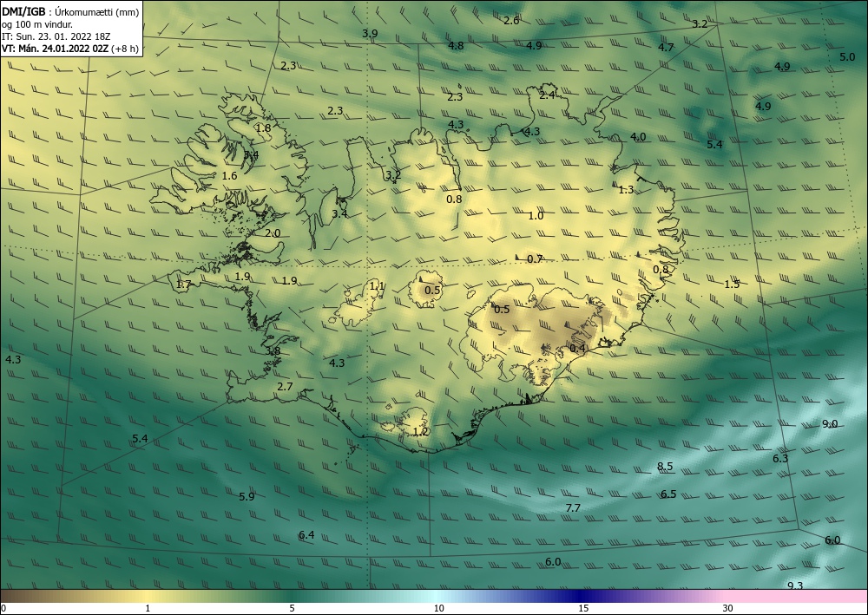Click the 1.8 value in the Westfjords

264,128
